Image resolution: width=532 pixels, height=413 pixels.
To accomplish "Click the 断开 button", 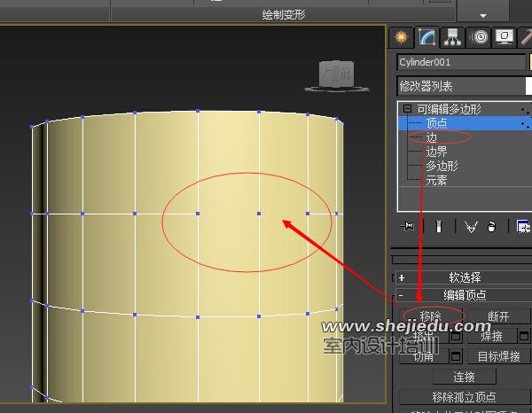I will click(x=498, y=316).
